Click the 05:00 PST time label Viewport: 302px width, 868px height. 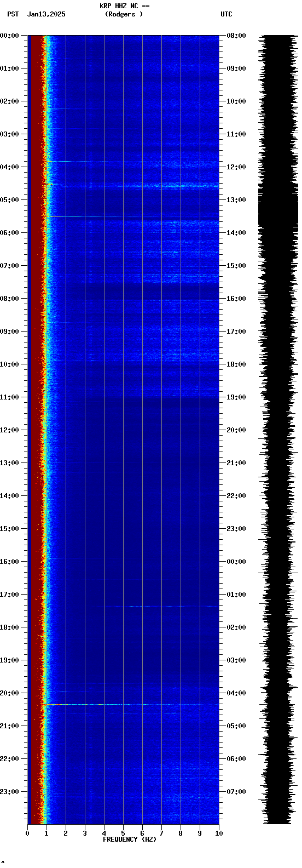10,200
